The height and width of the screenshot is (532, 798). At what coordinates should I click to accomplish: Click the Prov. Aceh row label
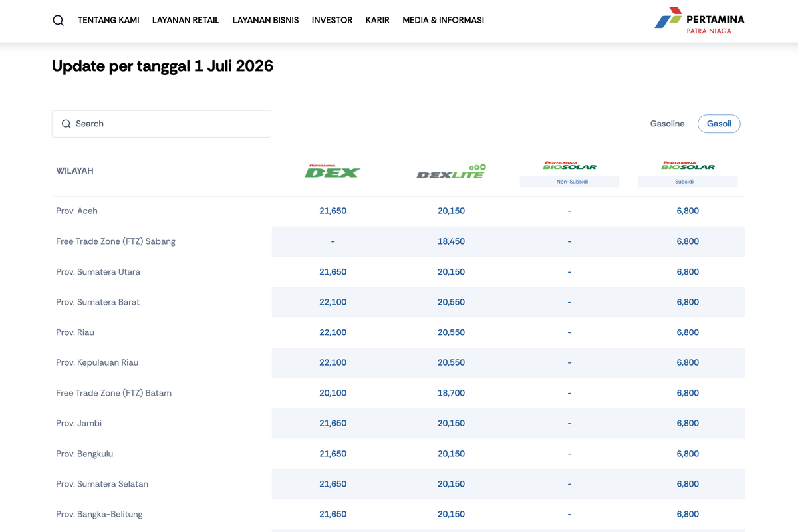click(76, 211)
